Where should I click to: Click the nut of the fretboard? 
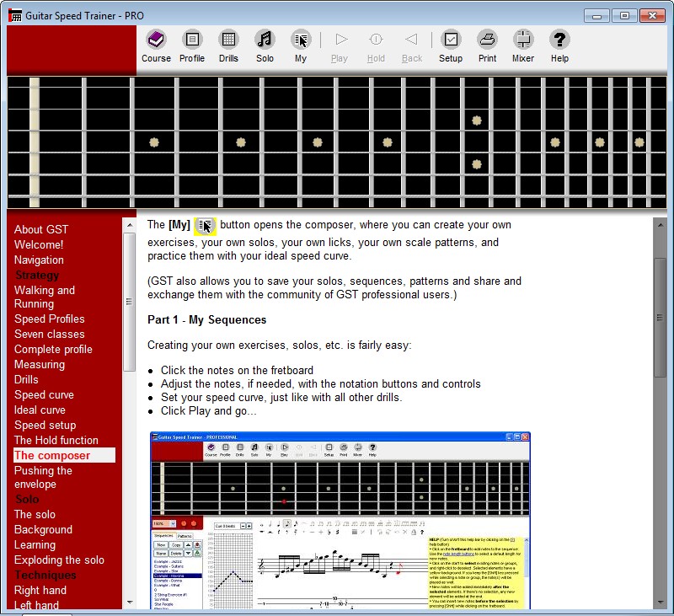pos(35,142)
